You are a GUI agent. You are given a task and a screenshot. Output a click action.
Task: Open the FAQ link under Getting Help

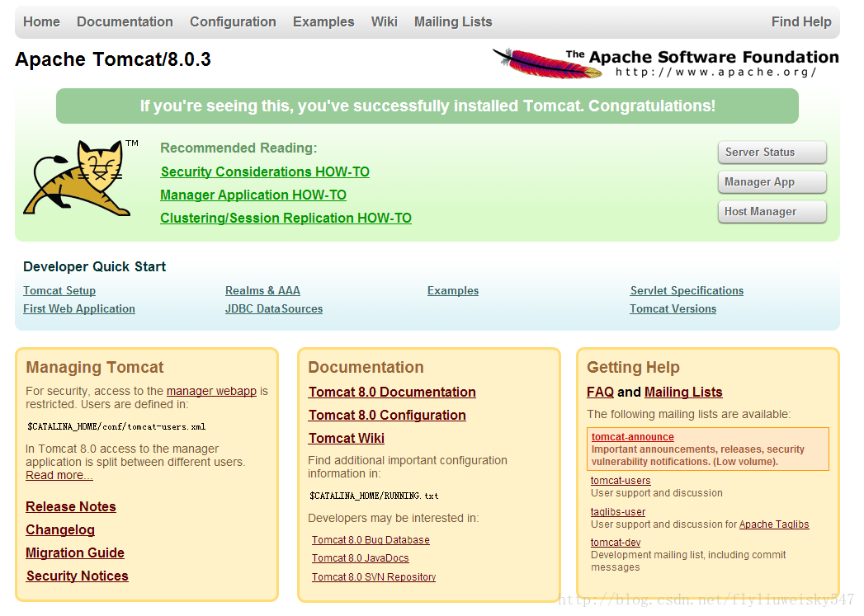(600, 392)
